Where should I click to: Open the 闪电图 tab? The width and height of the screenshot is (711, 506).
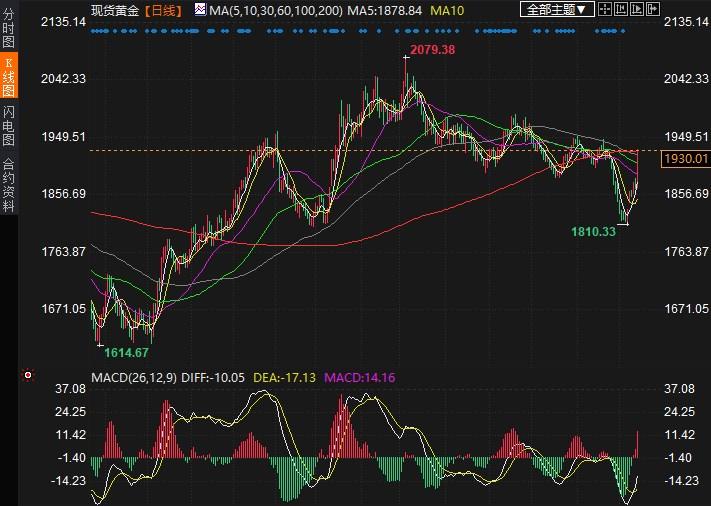pos(8,124)
